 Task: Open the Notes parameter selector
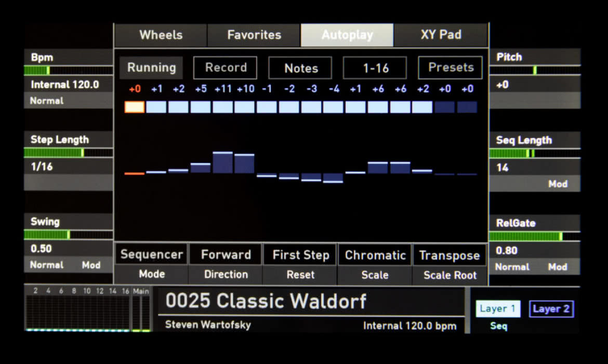coord(300,68)
